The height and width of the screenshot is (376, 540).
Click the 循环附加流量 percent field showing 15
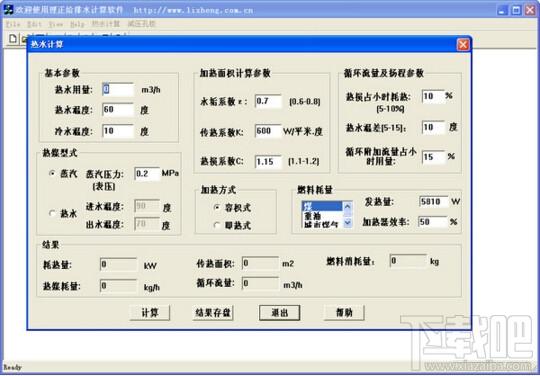[433, 157]
